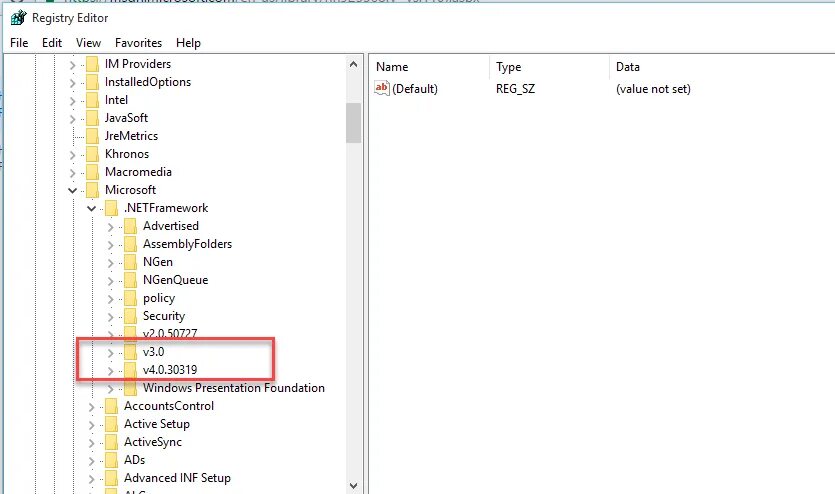The height and width of the screenshot is (494, 835).
Task: Click the ADs folder icon
Action: (112, 460)
